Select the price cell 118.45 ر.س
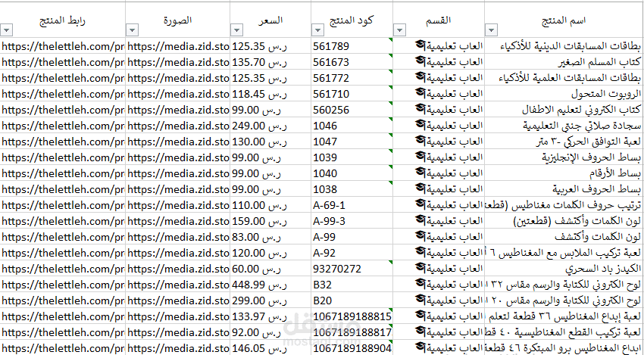Screen dimensions: 644x355 click(270, 94)
